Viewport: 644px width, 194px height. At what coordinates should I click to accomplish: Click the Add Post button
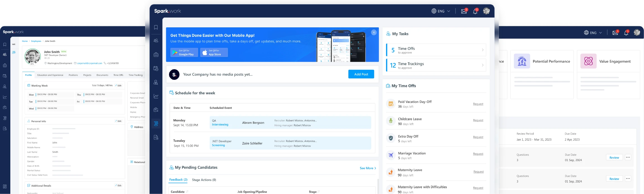pyautogui.click(x=361, y=74)
